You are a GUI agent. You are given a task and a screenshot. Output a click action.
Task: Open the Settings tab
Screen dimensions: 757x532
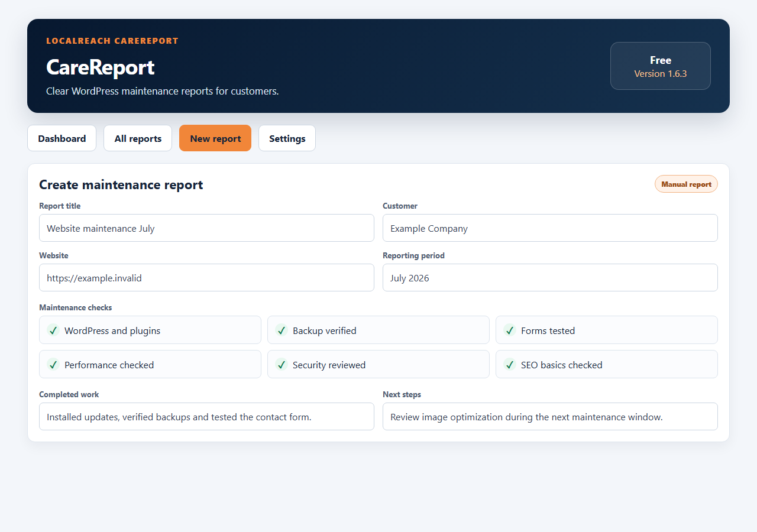287,138
